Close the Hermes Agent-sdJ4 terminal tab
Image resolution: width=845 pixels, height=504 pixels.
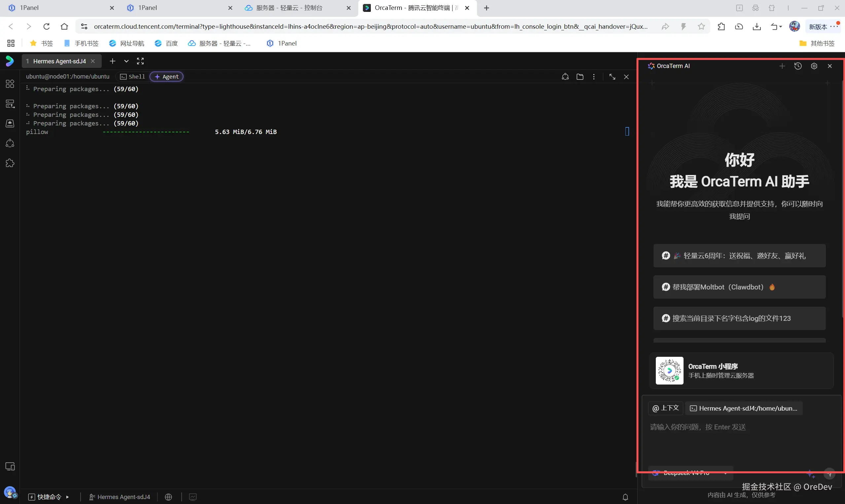pyautogui.click(x=93, y=61)
